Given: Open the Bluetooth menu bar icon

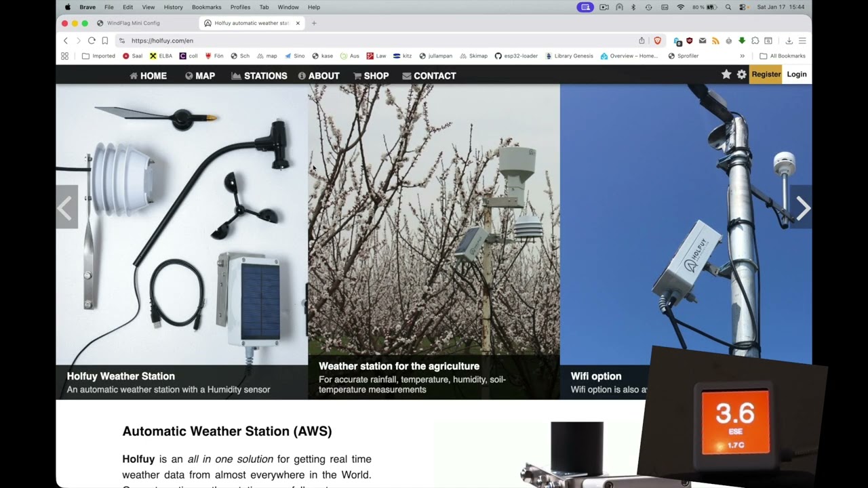Looking at the screenshot, I should coord(633,7).
